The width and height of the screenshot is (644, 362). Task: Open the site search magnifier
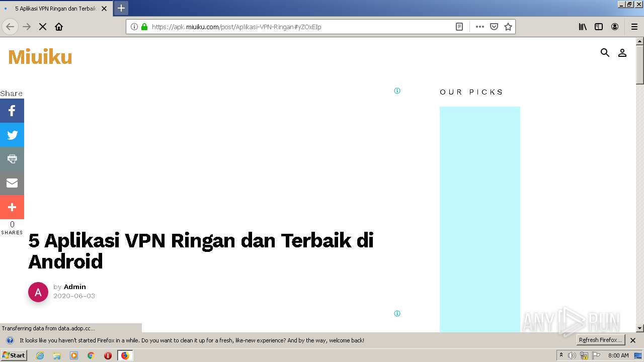tap(605, 53)
